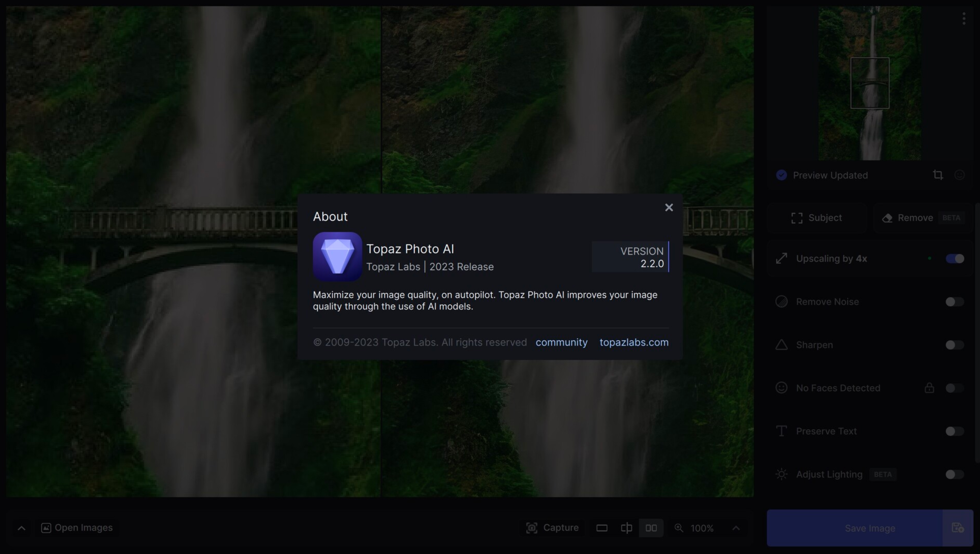Image resolution: width=980 pixels, height=554 pixels.
Task: Click the Remove Noise circle icon
Action: [x=782, y=301]
